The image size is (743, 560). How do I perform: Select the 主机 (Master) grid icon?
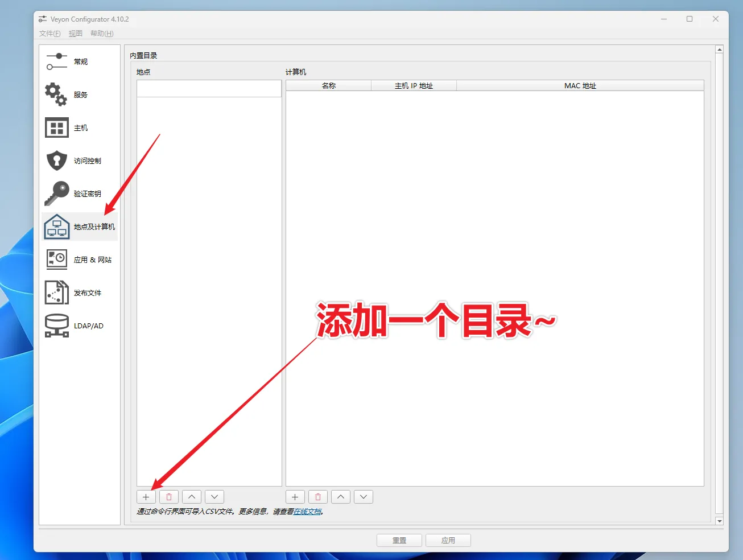pos(56,127)
